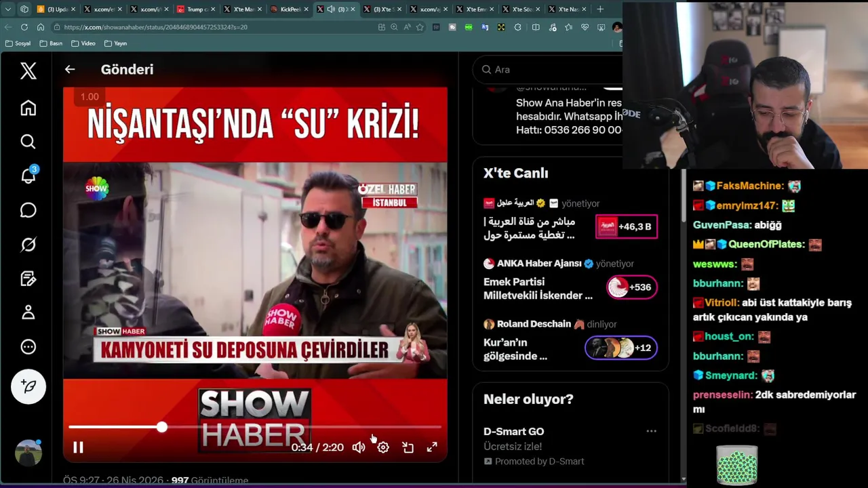Click the video progress scrubber knob
The height and width of the screenshot is (488, 868).
[x=161, y=427]
